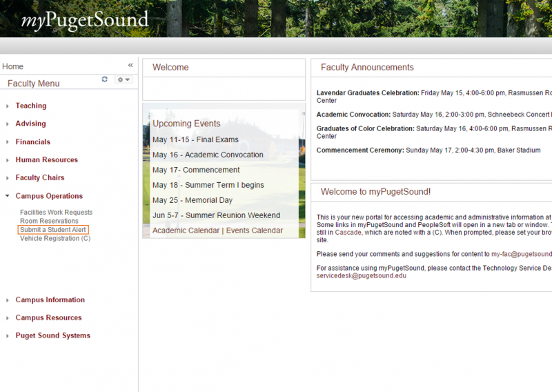Select 'May 16 - Academic Convocation' event
Screen dimensions: 552x392
[x=208, y=155]
